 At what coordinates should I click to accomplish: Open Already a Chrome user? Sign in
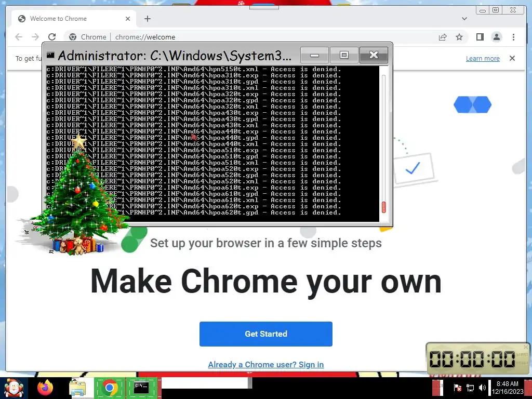[x=265, y=364]
